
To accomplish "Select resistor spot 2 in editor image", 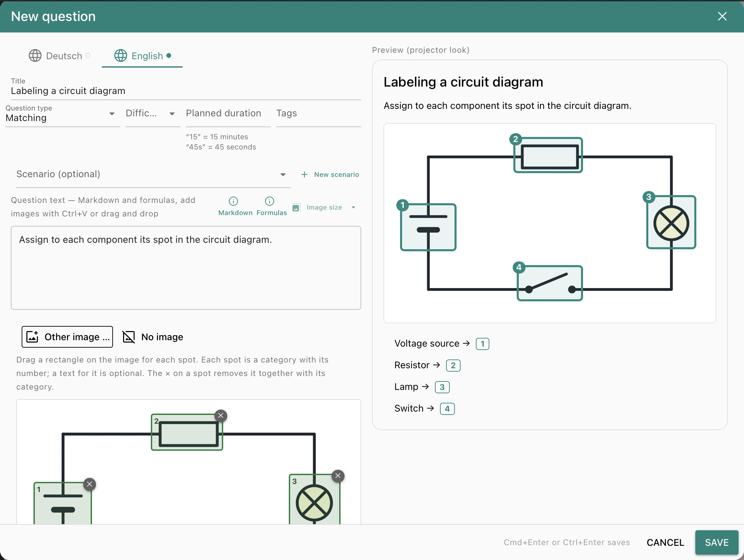I will [187, 432].
